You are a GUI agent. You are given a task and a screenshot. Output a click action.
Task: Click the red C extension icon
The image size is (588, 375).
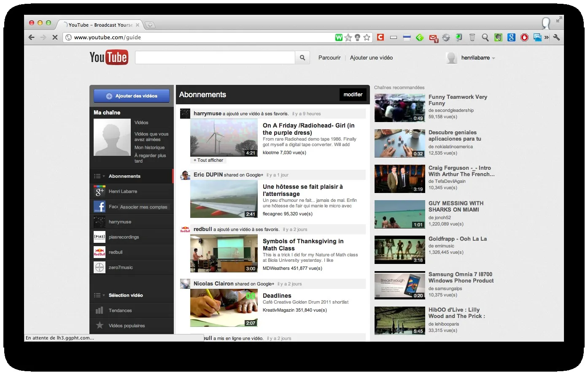(x=380, y=37)
